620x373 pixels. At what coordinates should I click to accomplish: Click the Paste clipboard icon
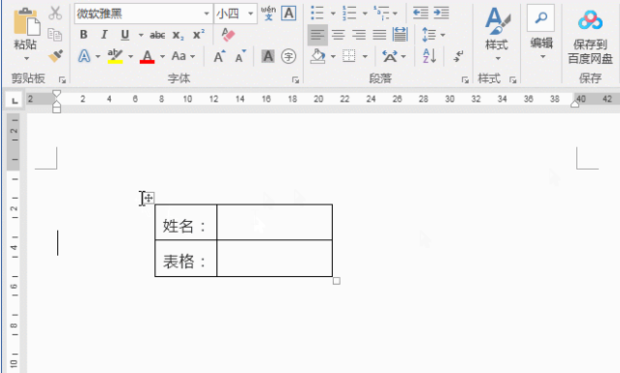[26, 22]
